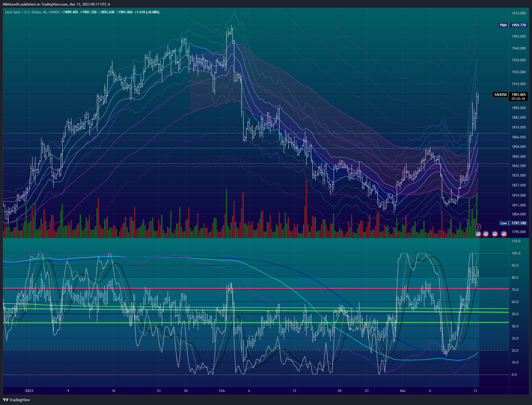Click the 1850.000 price axis label
The image size is (532, 405).
click(519, 157)
